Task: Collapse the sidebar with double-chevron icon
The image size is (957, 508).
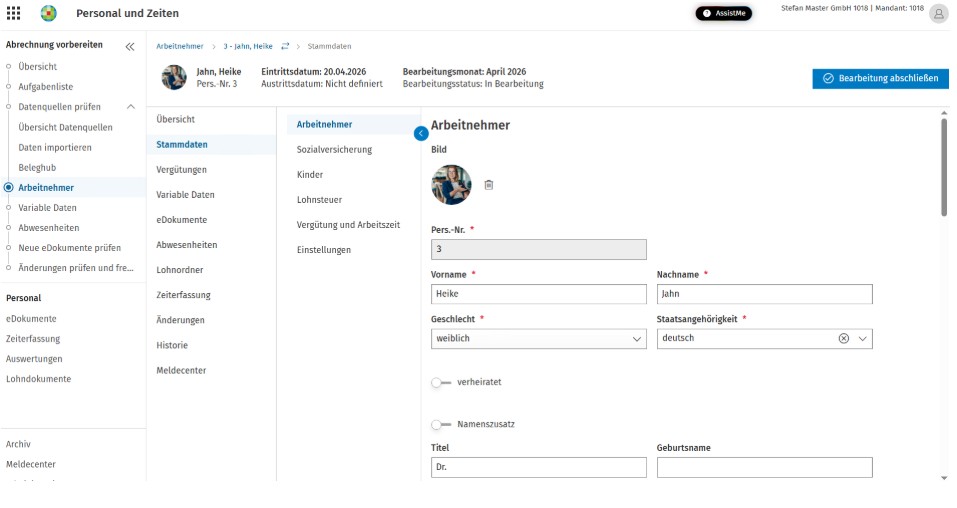Action: 130,46
